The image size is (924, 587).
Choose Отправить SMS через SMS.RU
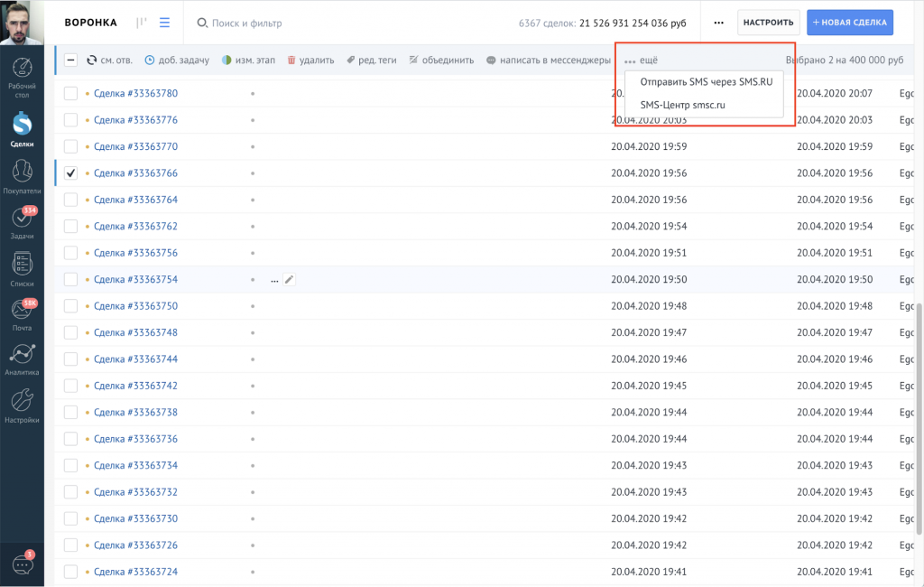tap(706, 82)
